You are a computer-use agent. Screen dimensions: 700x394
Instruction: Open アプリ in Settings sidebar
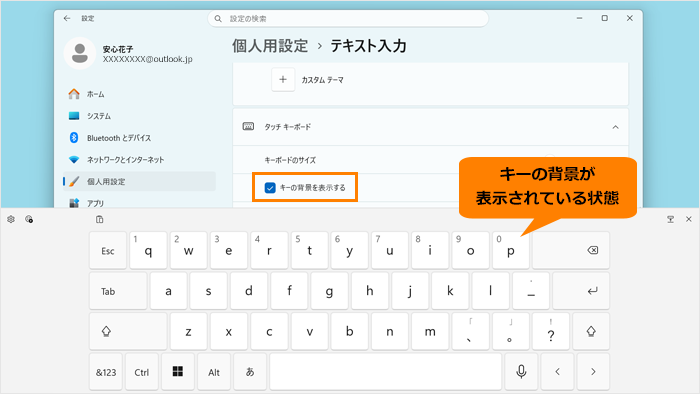pyautogui.click(x=139, y=202)
